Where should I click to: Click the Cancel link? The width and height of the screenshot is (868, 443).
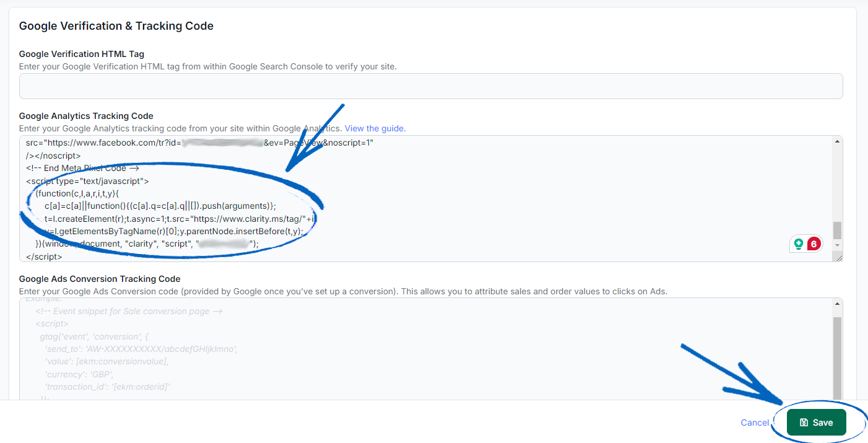[x=755, y=423]
